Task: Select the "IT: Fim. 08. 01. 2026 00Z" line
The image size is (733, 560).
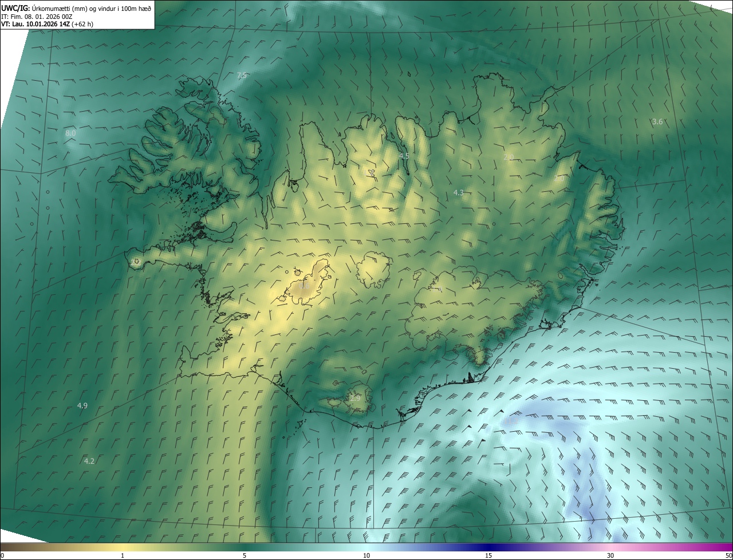Action: tap(37, 16)
